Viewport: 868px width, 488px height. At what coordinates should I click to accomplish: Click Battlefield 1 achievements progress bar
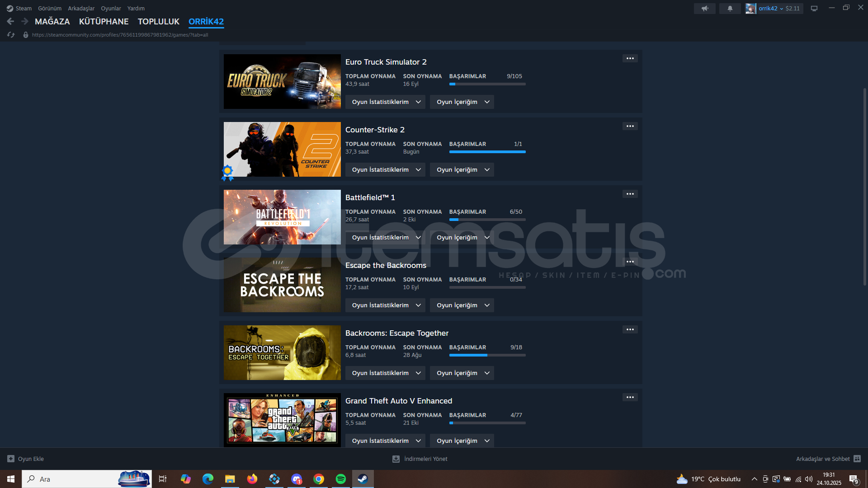487,220
